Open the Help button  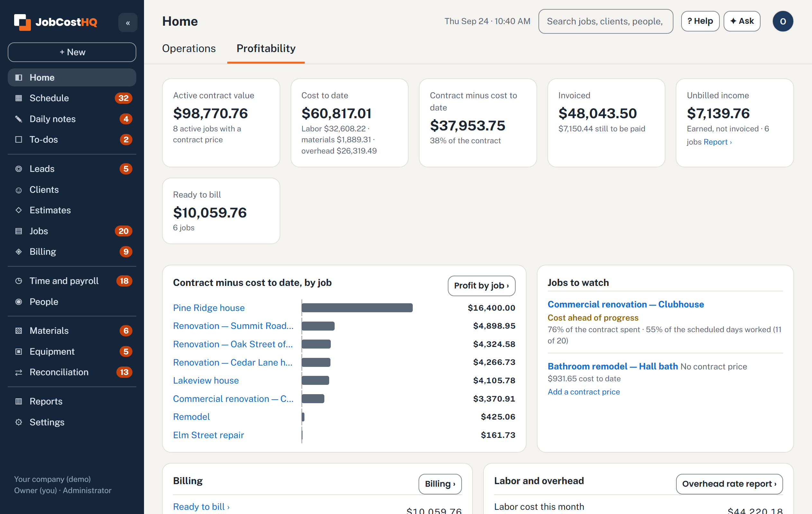(700, 21)
